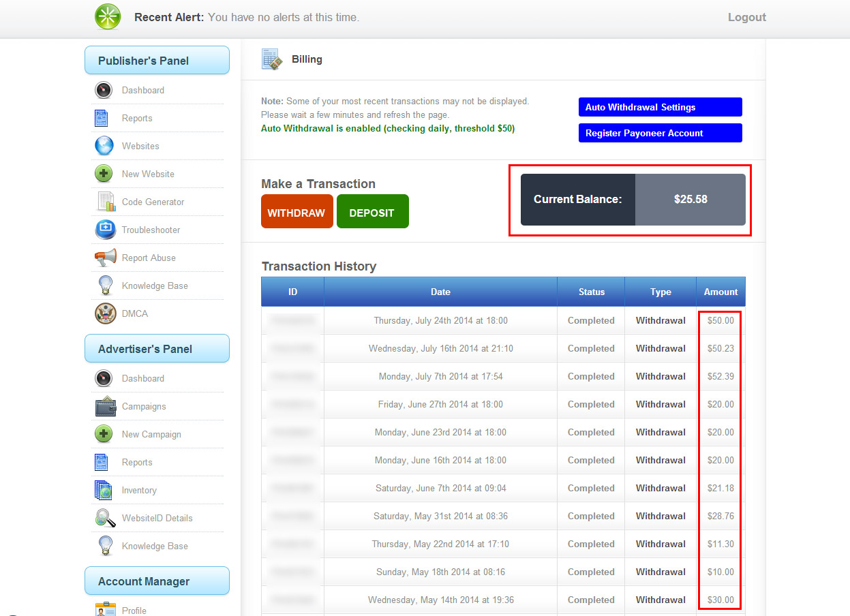
Task: Open the Troubleshooter link
Action: click(x=151, y=230)
